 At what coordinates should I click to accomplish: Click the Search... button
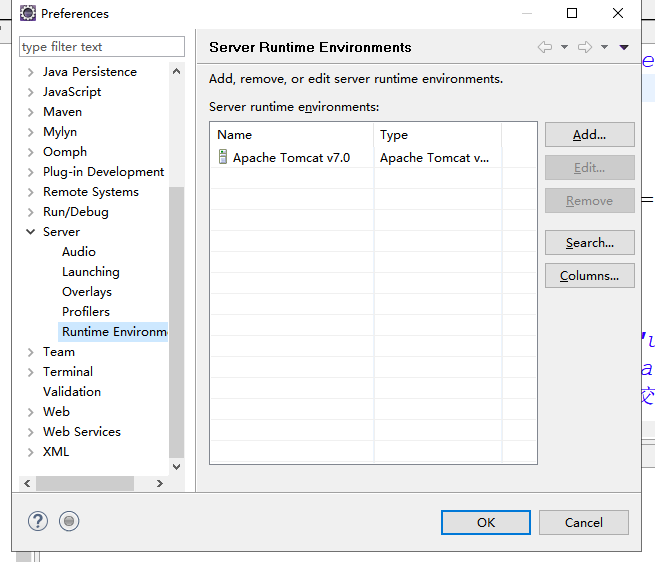[x=589, y=243]
